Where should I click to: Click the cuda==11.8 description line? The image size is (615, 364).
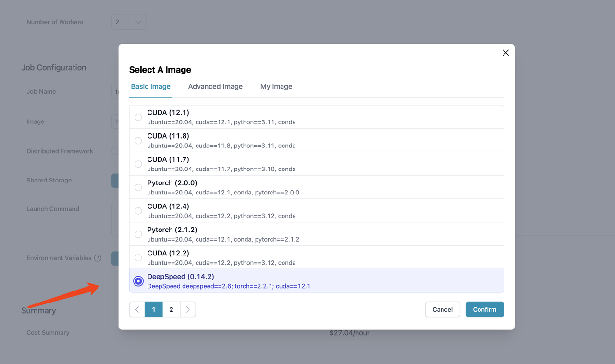click(x=221, y=146)
